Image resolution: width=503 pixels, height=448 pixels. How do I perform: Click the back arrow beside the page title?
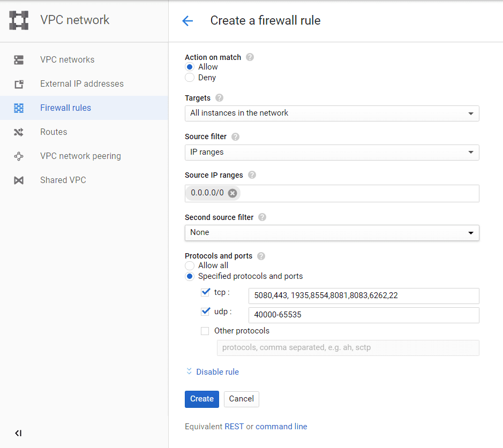click(187, 21)
